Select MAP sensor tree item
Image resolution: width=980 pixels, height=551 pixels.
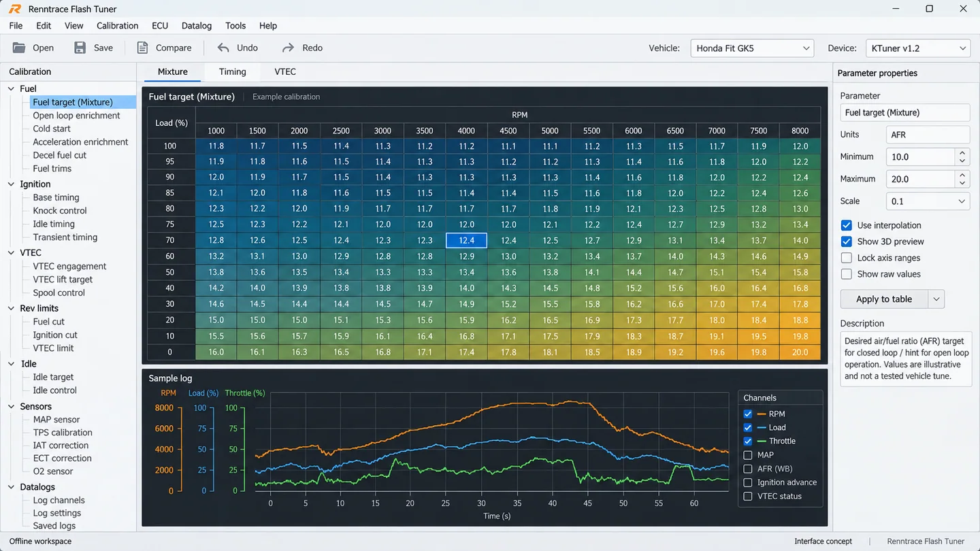pos(56,420)
